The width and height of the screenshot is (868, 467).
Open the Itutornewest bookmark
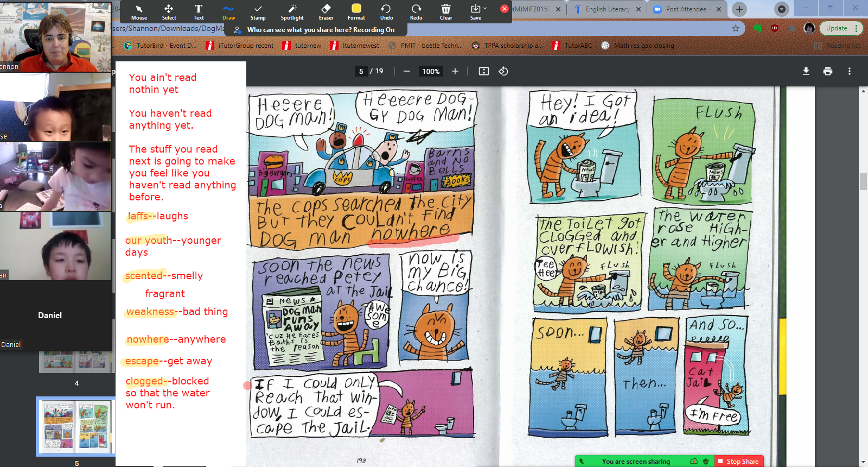click(x=355, y=46)
